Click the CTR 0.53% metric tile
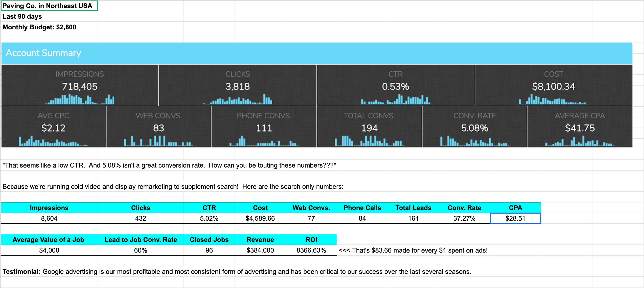Viewport: 644px width, 288px height. 396,85
